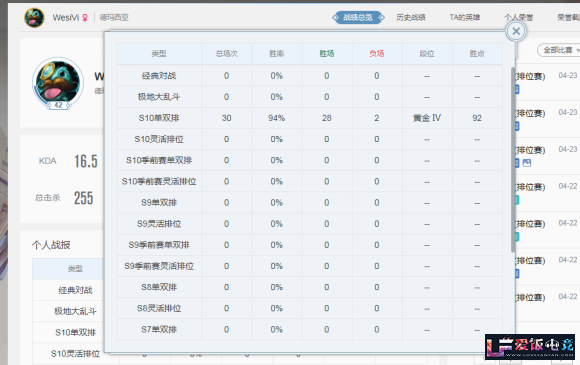The width and height of the screenshot is (580, 365).
Task: Click the 德玛西亚 server label in header
Action: pos(114,17)
